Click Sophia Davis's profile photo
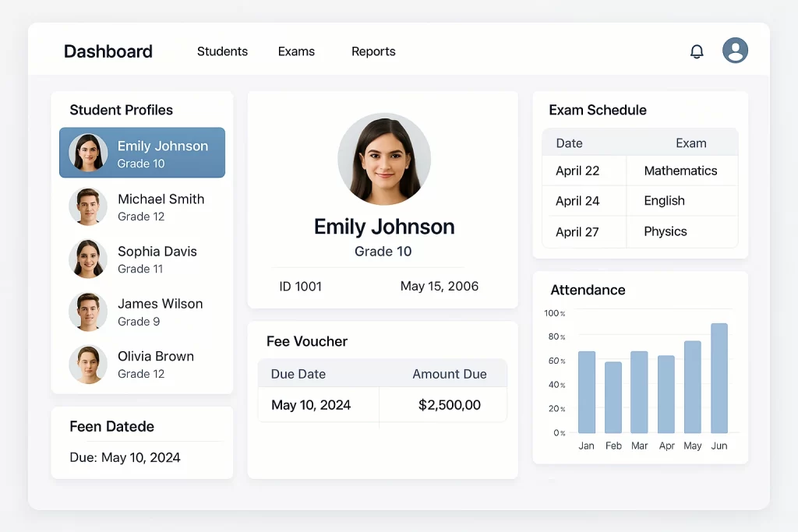 tap(87, 259)
